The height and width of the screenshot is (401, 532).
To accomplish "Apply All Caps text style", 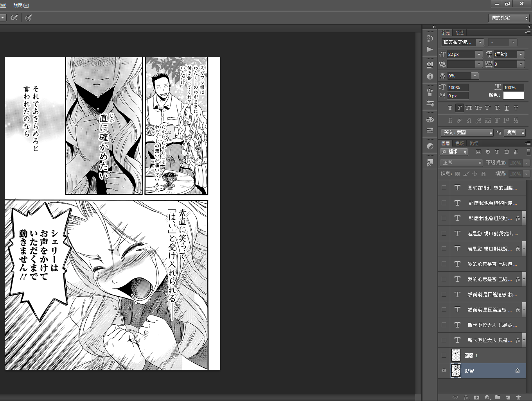I will click(x=469, y=108).
